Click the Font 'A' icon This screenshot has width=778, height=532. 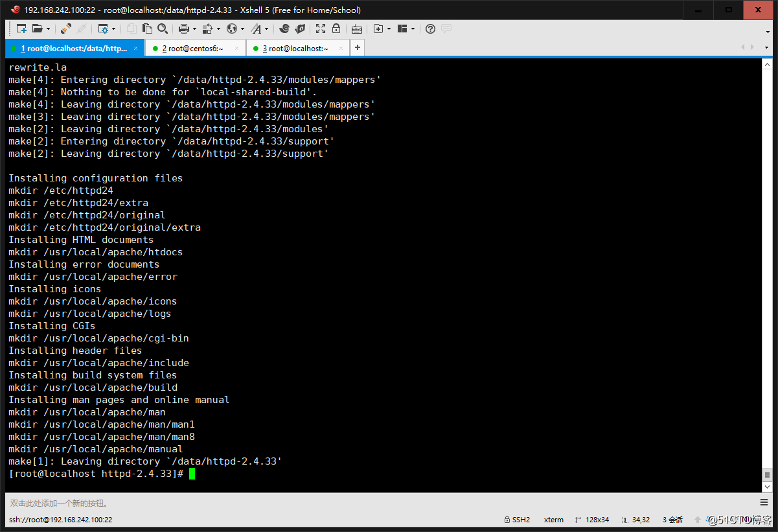(257, 29)
